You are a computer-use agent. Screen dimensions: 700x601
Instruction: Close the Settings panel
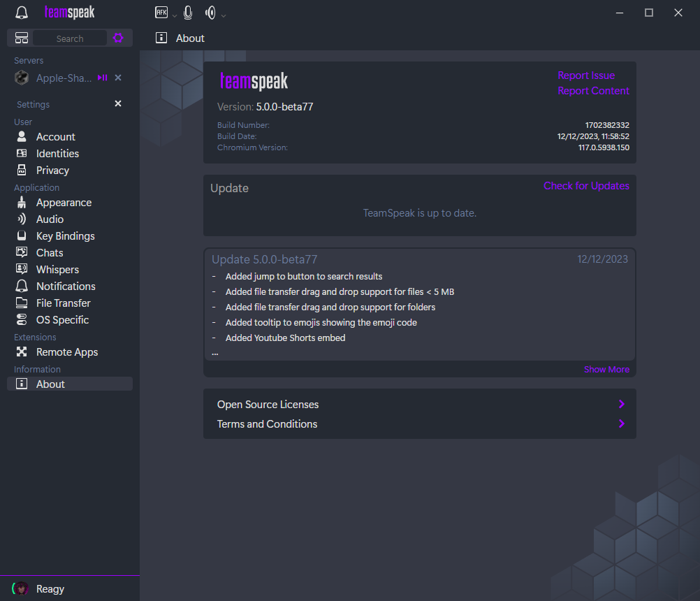tap(118, 103)
